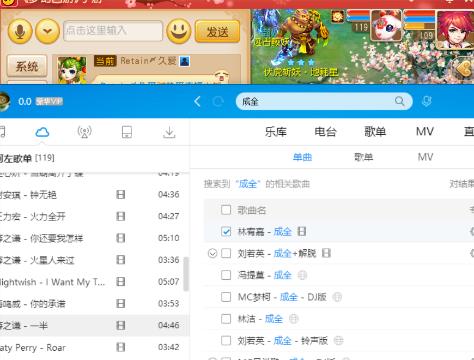
Task: Click MV icon on 你还要我怎样 row
Action: click(121, 238)
